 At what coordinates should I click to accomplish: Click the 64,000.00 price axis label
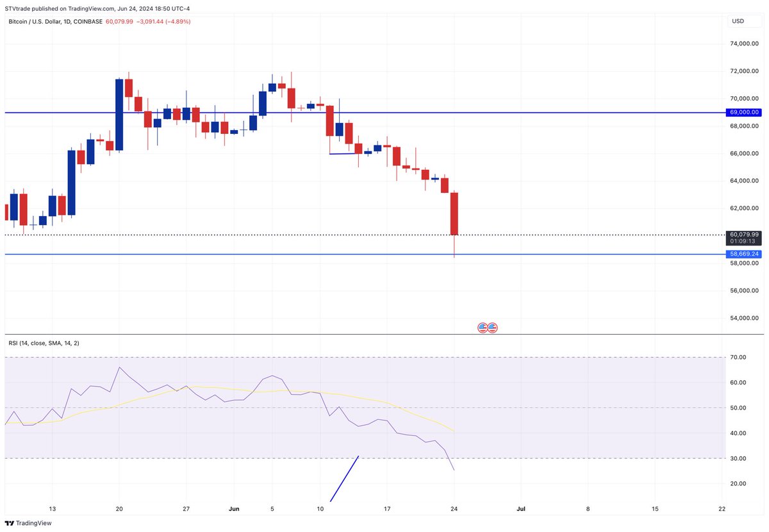click(x=745, y=181)
